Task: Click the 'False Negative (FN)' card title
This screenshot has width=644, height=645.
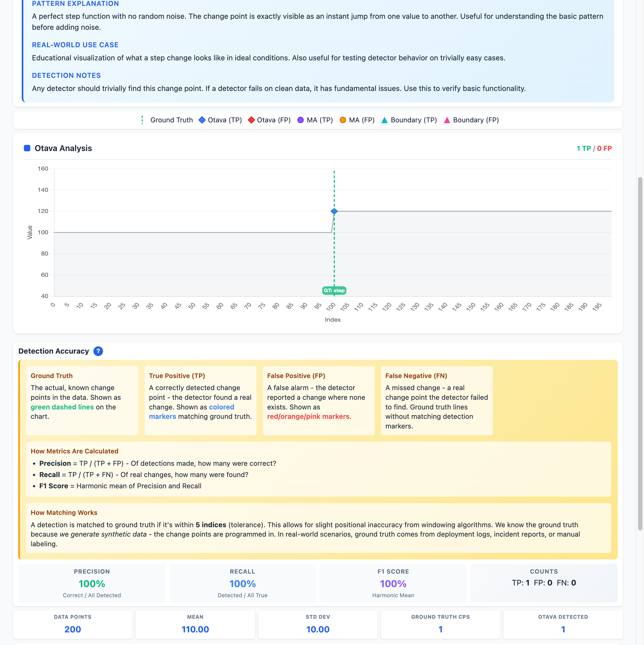Action: point(416,376)
